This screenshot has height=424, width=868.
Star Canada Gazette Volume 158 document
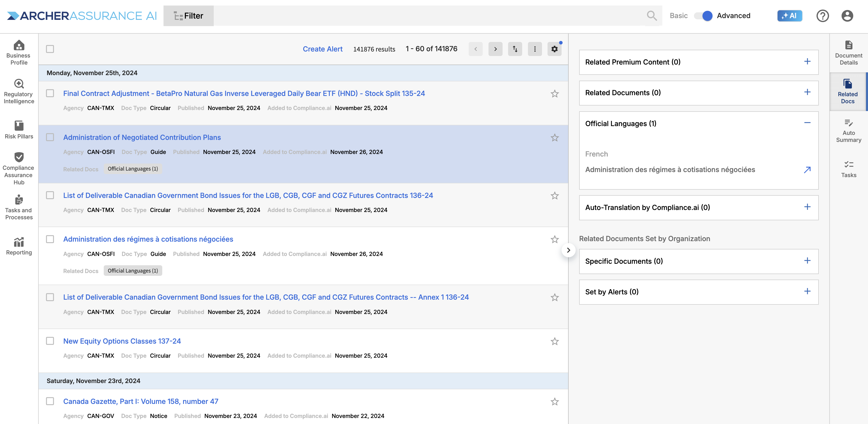coord(555,401)
